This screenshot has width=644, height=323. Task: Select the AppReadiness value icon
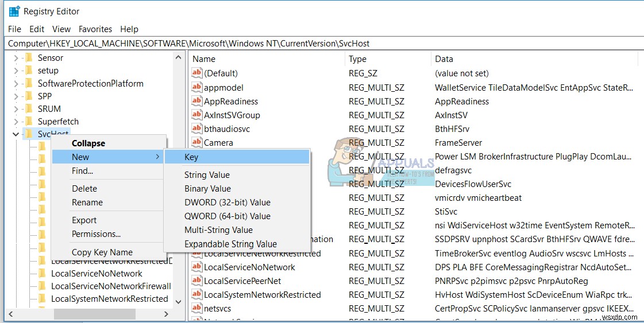197,101
